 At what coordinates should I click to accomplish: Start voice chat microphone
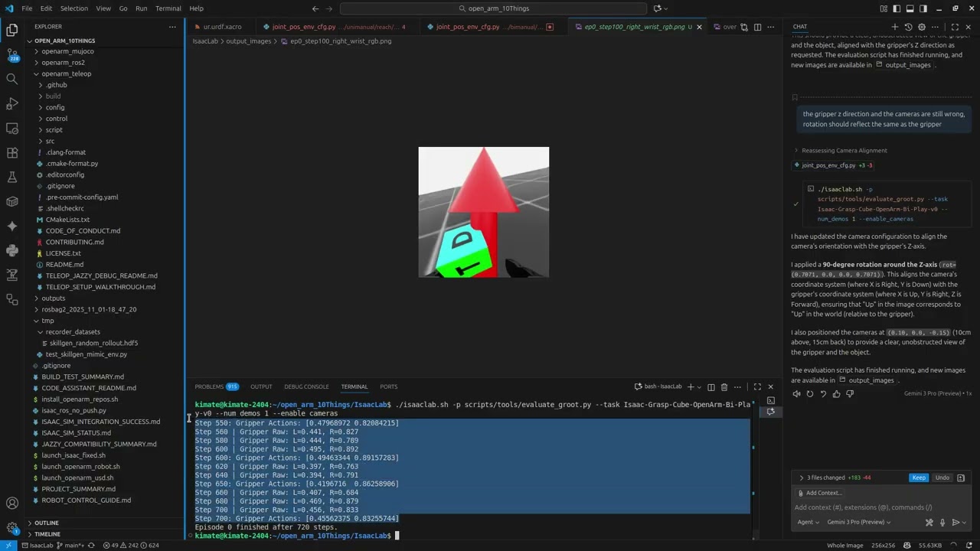(942, 523)
